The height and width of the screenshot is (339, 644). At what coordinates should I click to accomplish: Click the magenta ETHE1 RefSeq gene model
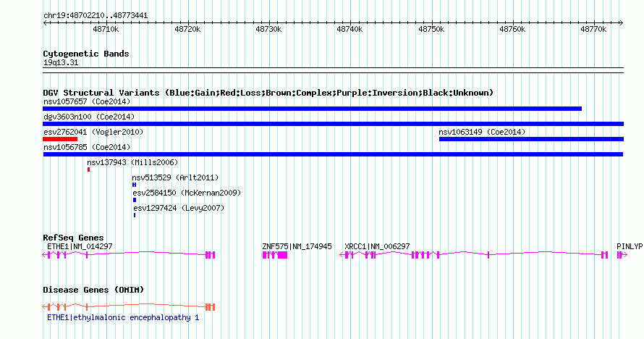pos(129,255)
